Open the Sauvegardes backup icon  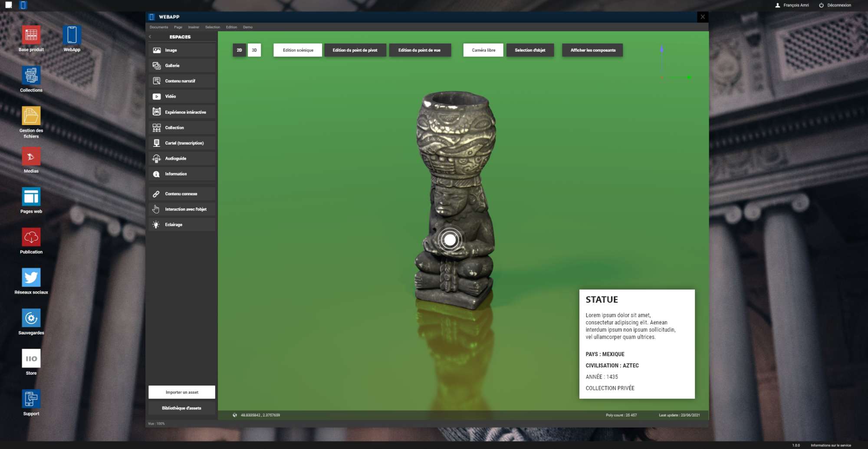[31, 318]
